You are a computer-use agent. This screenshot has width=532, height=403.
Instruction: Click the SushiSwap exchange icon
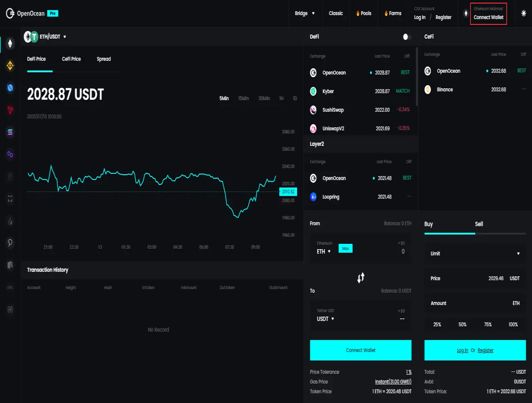(313, 110)
